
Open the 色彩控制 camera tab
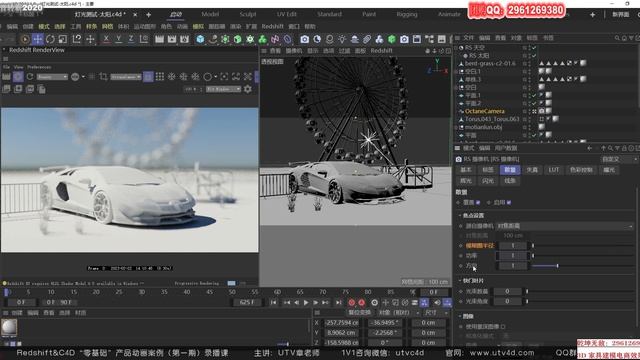point(581,170)
